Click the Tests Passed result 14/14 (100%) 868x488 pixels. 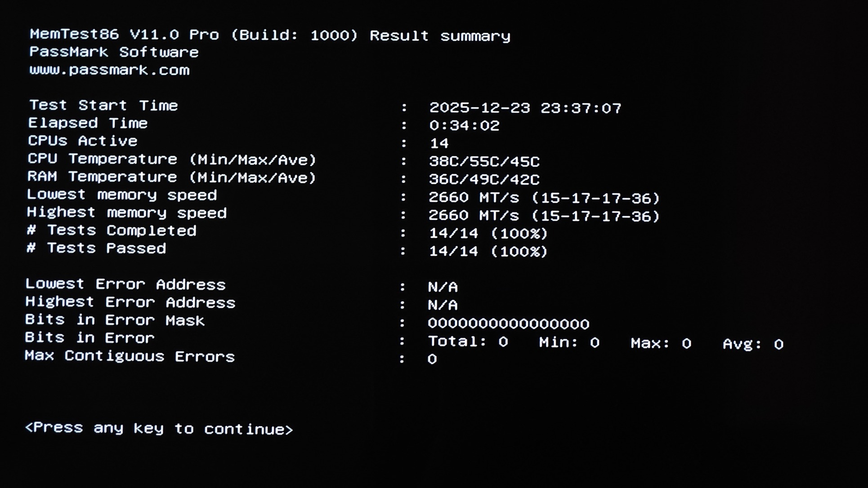488,251
